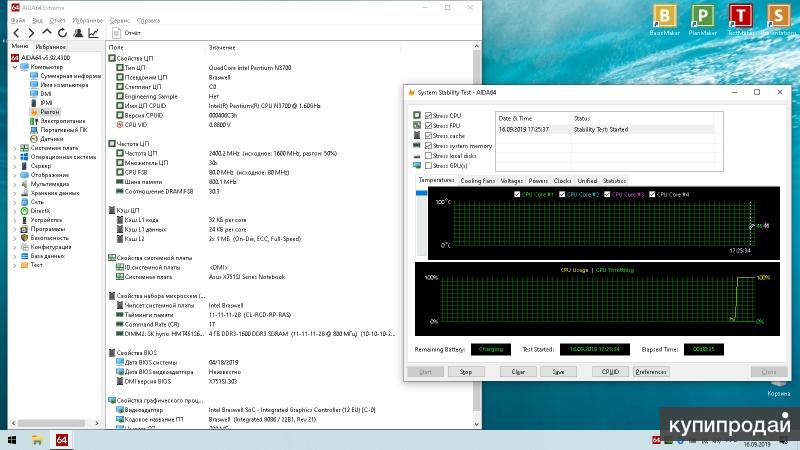
Task: Switch to the Избранное sidebar tab
Action: (51, 47)
